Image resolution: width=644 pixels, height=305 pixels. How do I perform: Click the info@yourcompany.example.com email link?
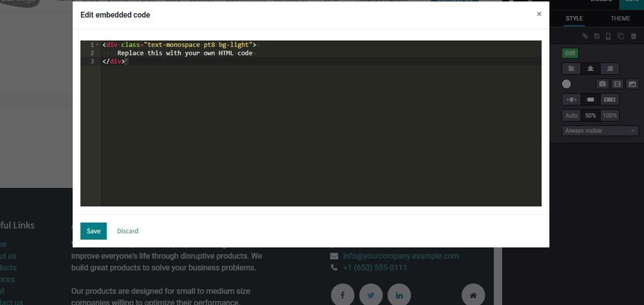pos(401,256)
